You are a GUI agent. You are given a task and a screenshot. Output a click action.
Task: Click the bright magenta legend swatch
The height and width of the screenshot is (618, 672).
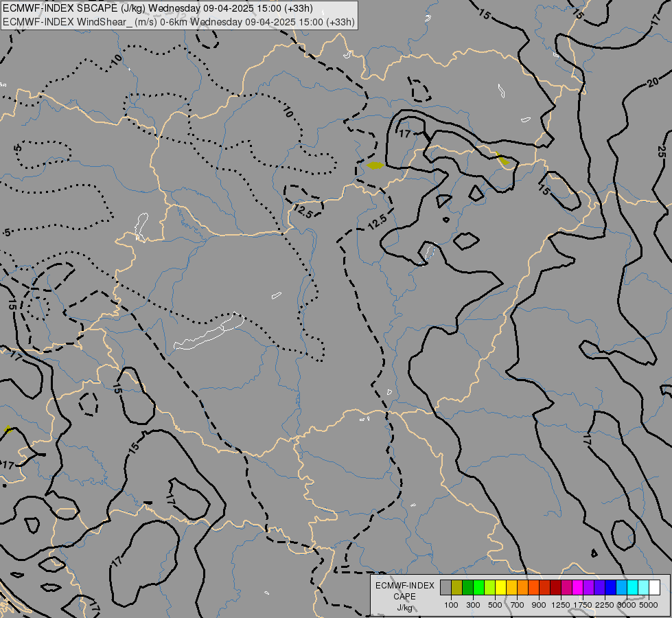pyautogui.click(x=578, y=587)
